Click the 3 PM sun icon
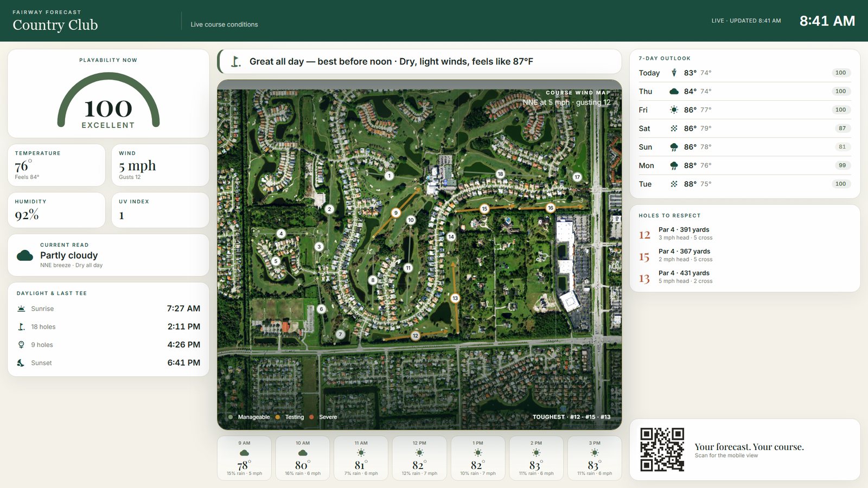This screenshot has height=488, width=868. tap(595, 453)
